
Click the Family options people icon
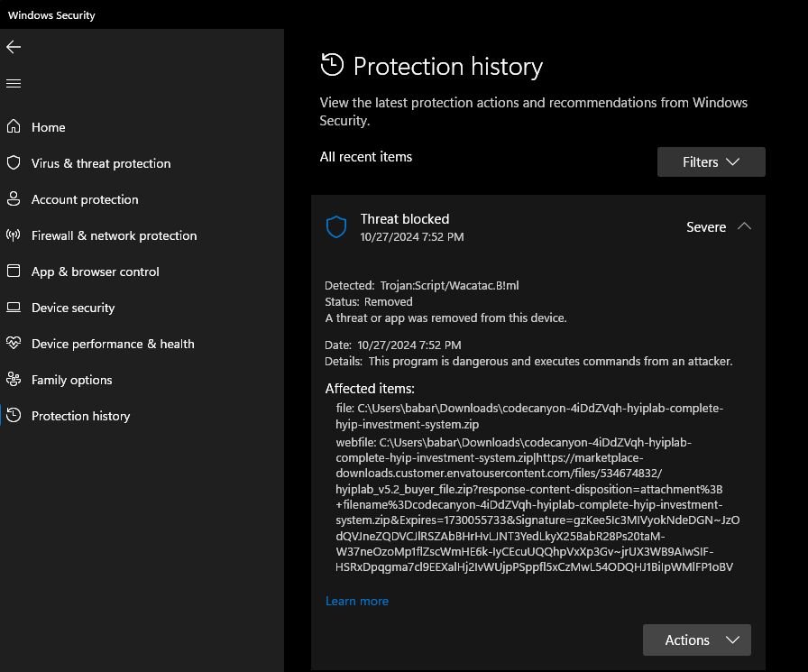(x=14, y=380)
